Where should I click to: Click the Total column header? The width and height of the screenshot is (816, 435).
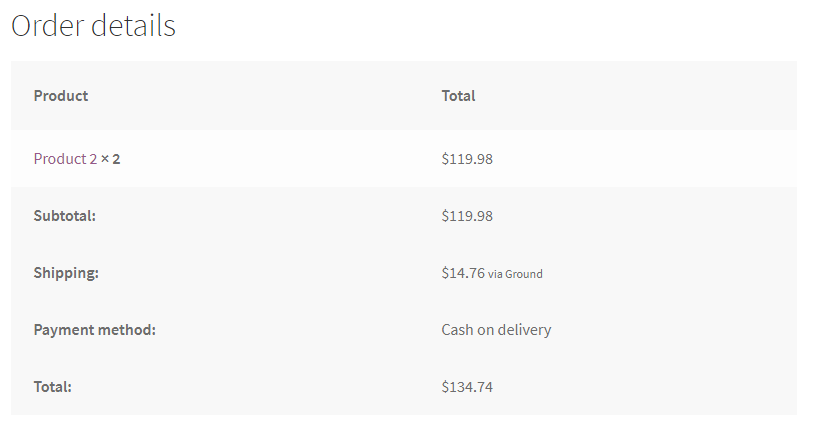pos(458,96)
